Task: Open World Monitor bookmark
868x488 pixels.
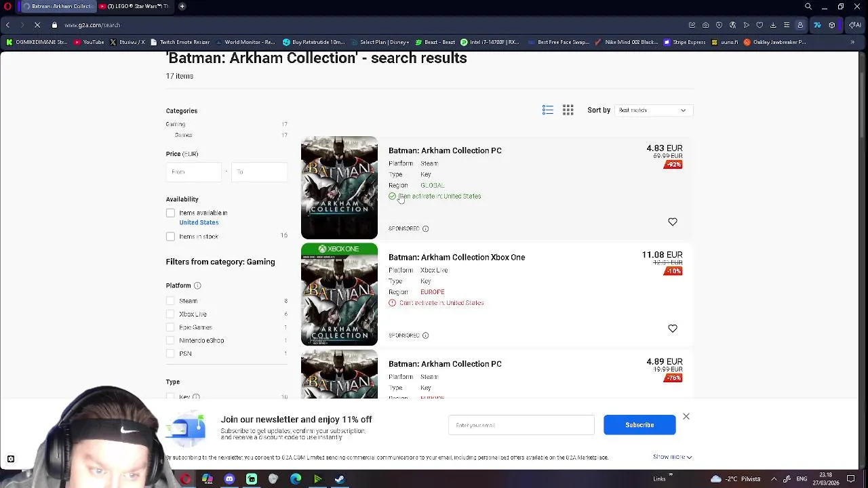Action: [245, 42]
